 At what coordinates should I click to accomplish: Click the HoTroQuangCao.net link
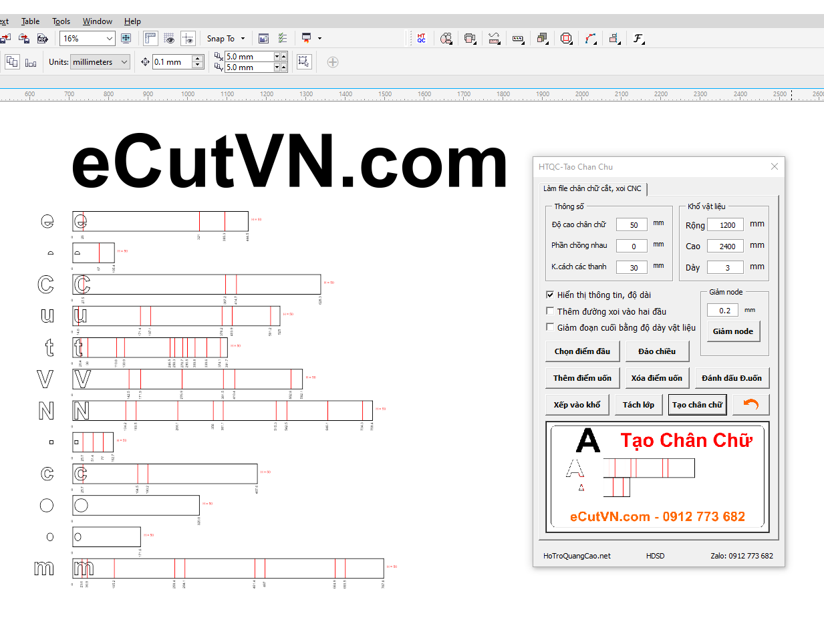pos(577,556)
